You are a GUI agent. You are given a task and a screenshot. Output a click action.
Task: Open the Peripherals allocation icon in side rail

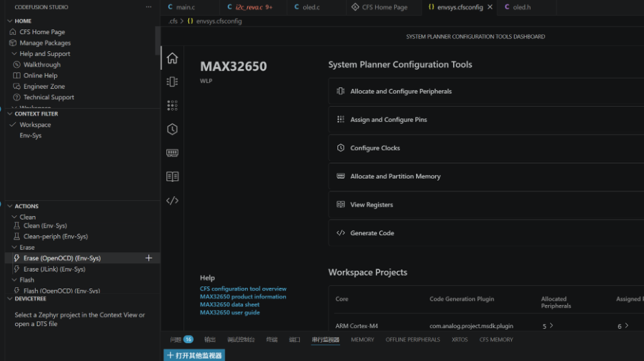pos(172,81)
